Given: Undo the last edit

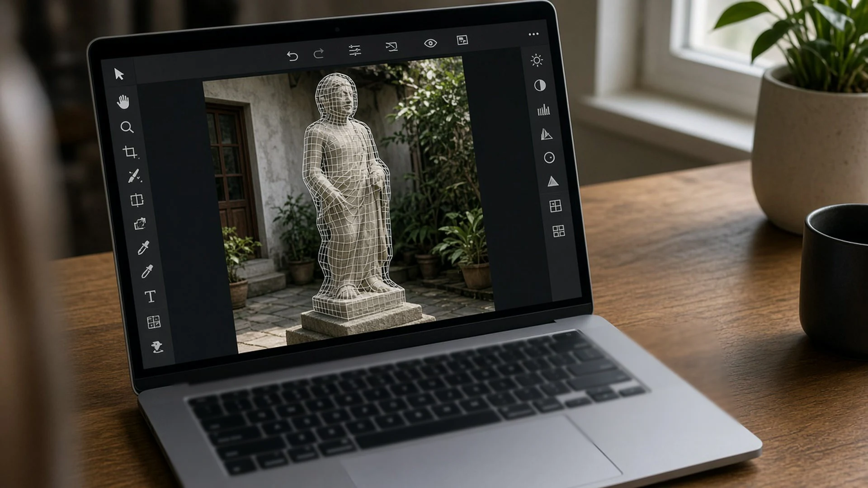Looking at the screenshot, I should pos(292,56).
